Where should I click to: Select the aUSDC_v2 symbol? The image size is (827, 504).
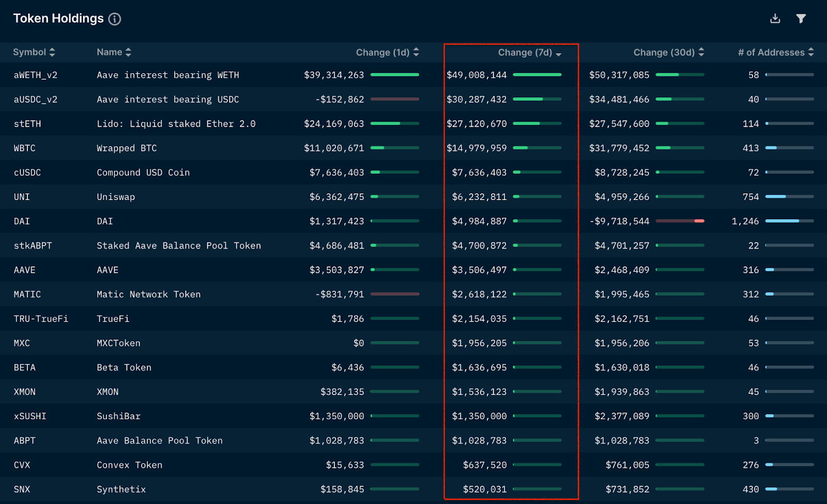(36, 99)
